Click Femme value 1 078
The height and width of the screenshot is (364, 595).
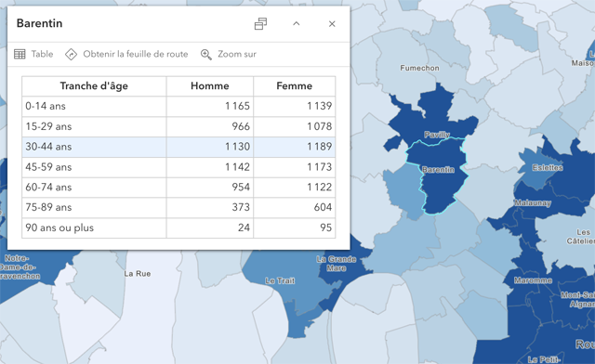(320, 126)
